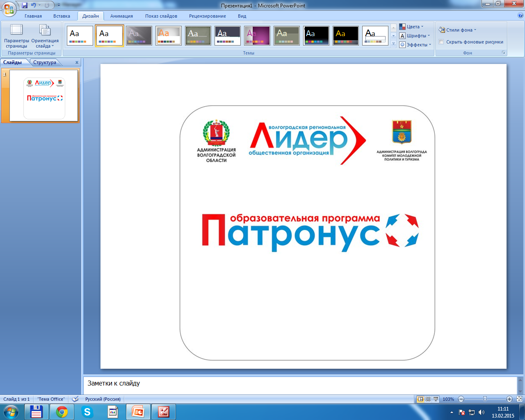This screenshot has height=420, width=525.
Task: Select the Анимация tab
Action: pyautogui.click(x=121, y=16)
